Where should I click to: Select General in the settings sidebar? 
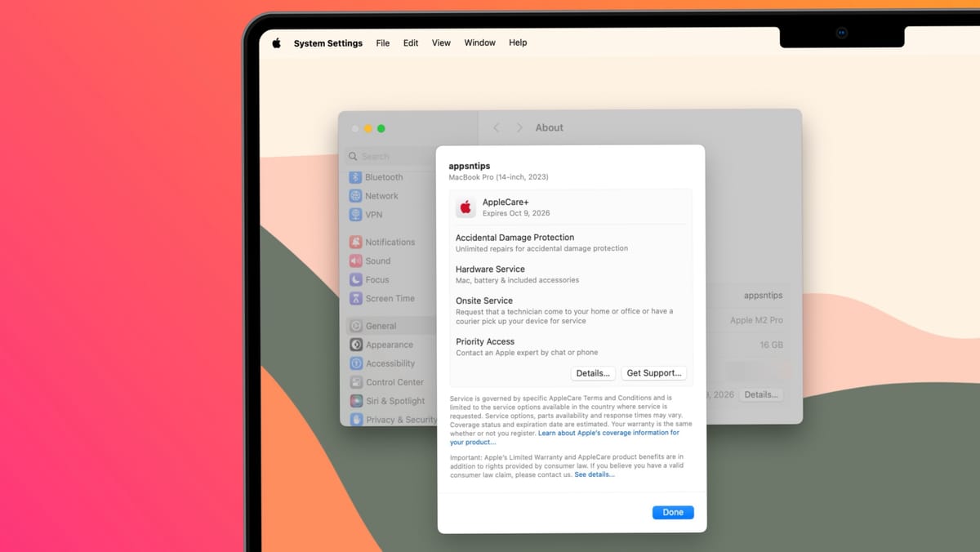tap(381, 326)
